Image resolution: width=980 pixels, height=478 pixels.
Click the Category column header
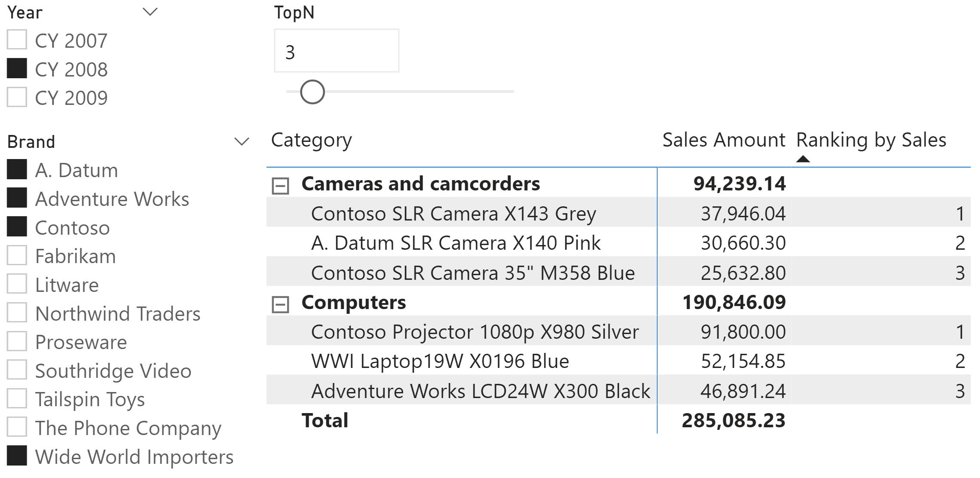(311, 140)
